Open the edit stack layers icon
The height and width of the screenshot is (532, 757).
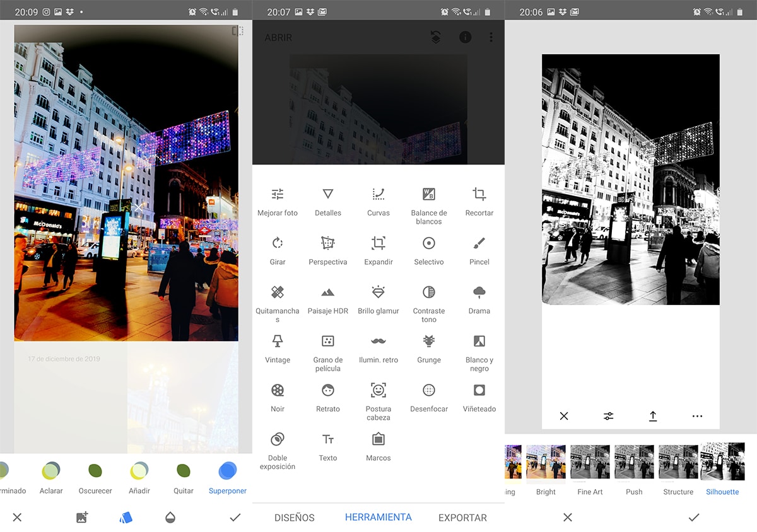point(435,38)
